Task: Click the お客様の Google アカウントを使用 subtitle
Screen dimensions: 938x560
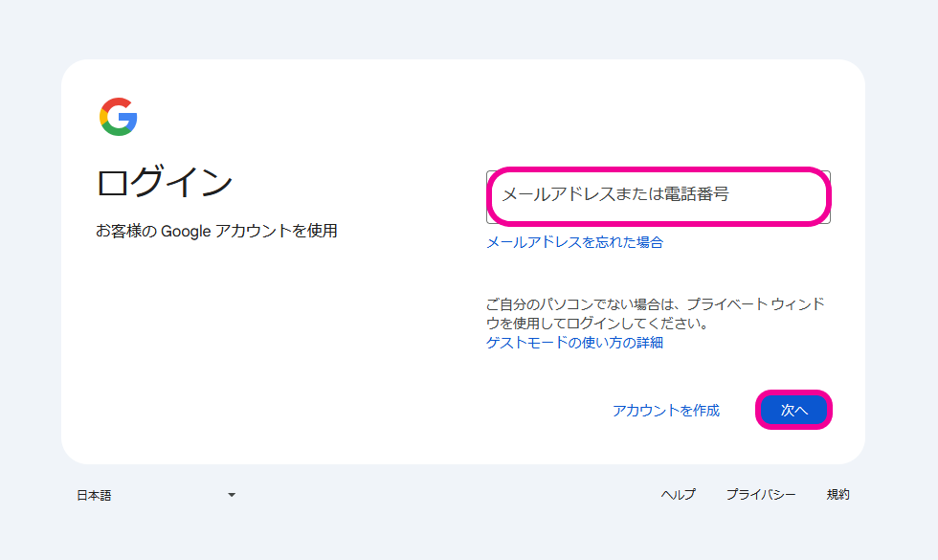Action: (x=216, y=231)
